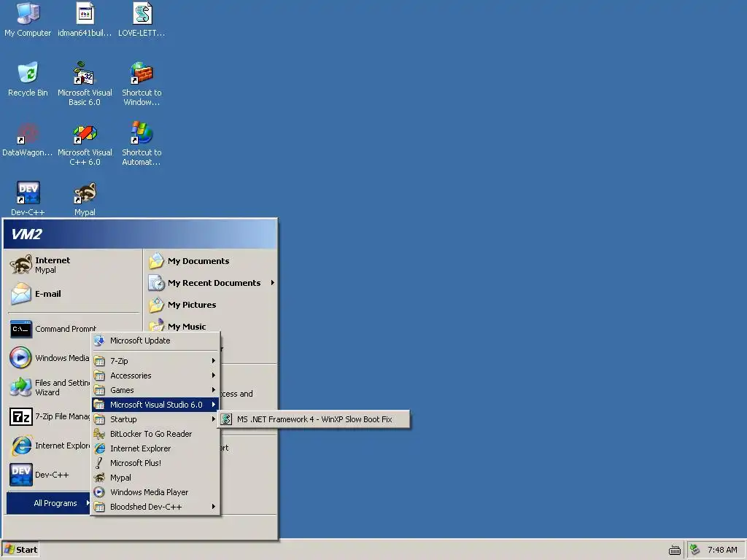
Task: Open BitLocker To Go Reader
Action: [x=155, y=434]
